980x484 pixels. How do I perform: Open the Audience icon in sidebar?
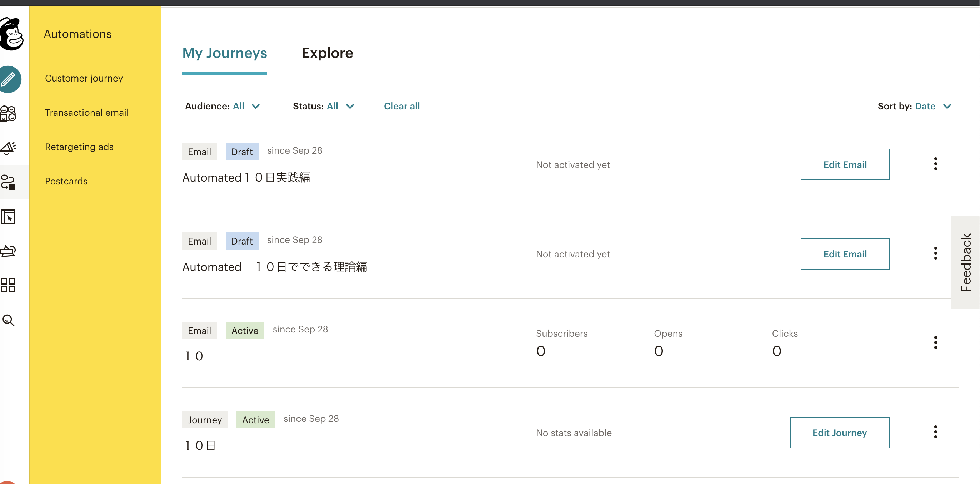coord(8,113)
